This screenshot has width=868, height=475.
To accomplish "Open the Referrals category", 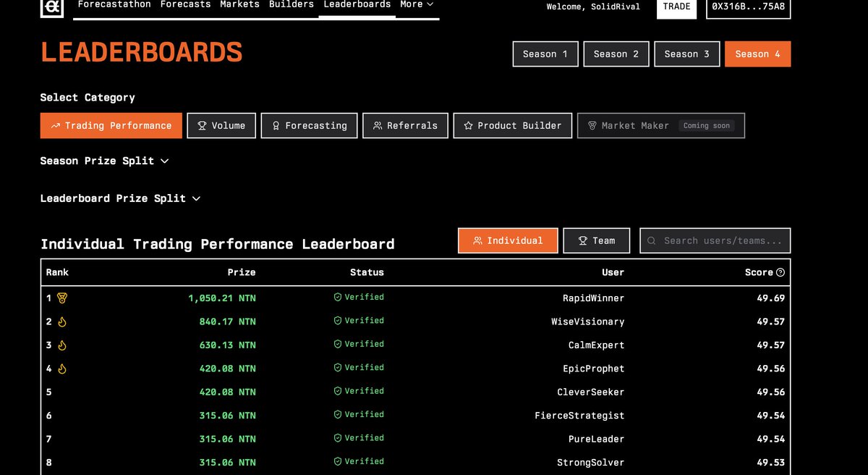I will coord(405,125).
